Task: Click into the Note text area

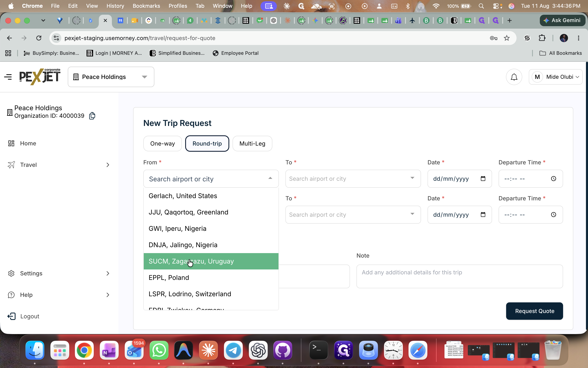Action: click(459, 276)
